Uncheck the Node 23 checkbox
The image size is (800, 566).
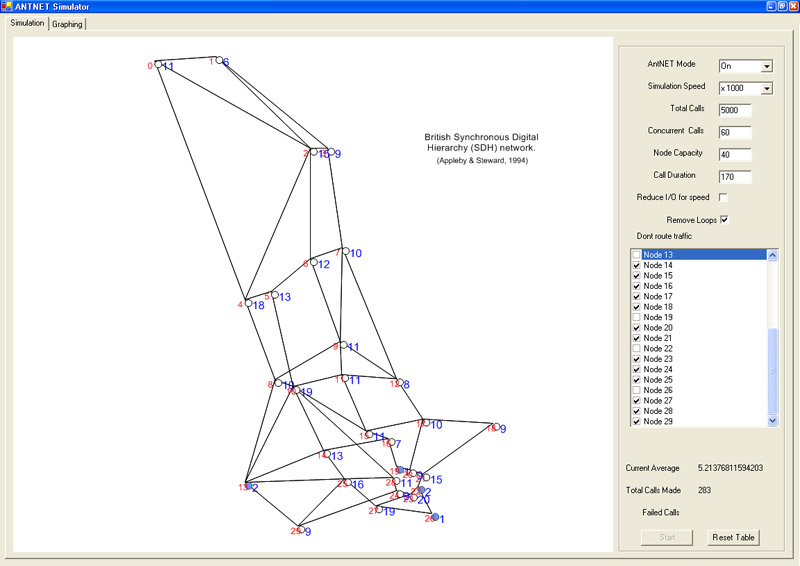click(636, 359)
